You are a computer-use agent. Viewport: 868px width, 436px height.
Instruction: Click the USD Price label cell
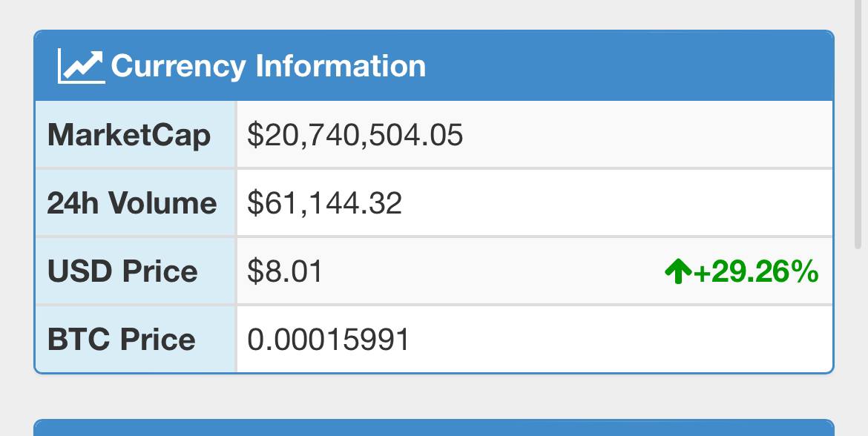(x=136, y=271)
